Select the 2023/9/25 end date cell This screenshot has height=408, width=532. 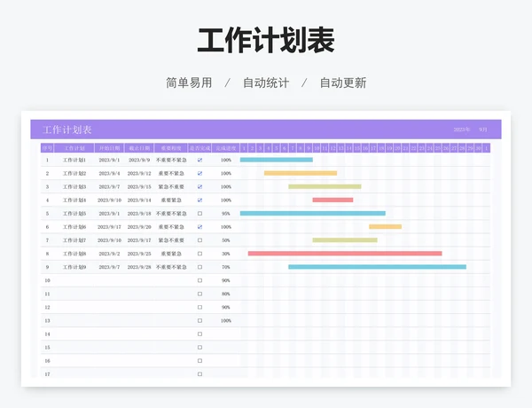point(139,254)
